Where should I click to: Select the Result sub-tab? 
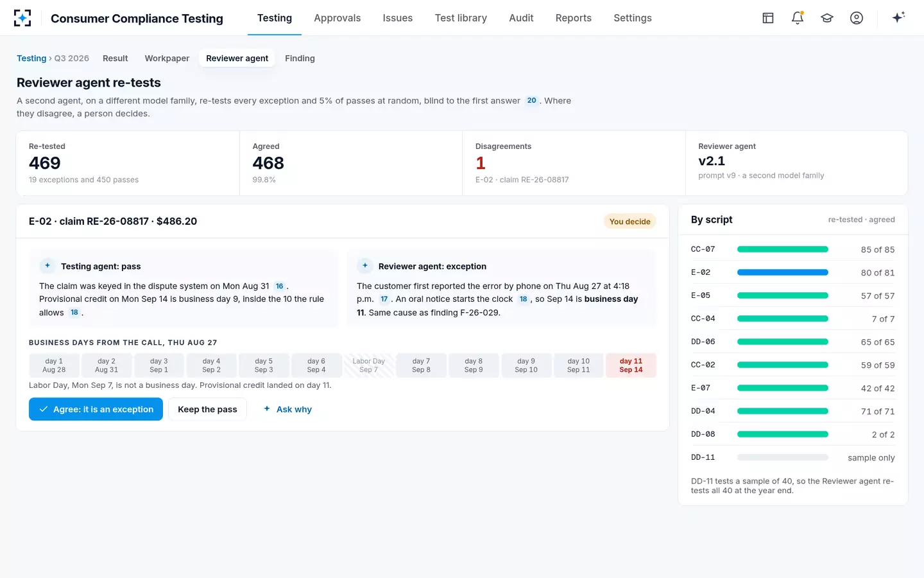tap(116, 58)
